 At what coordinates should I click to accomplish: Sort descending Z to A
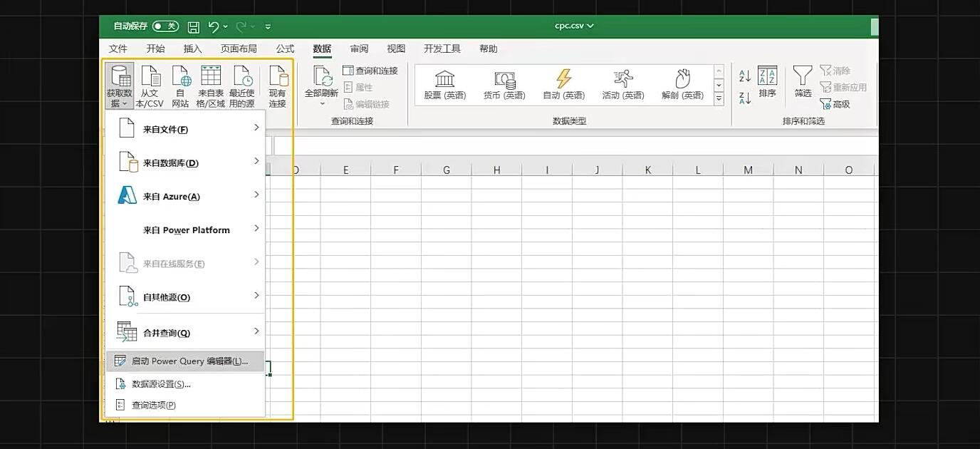pos(745,98)
